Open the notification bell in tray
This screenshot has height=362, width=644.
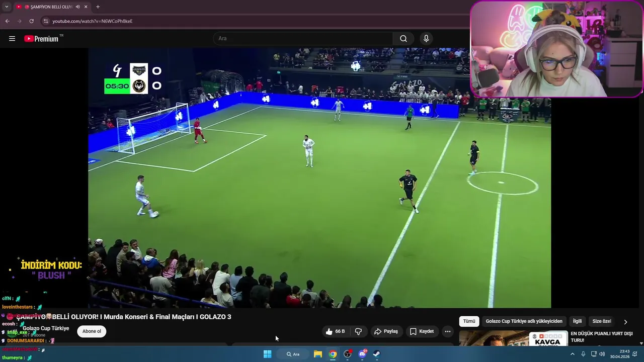click(x=636, y=354)
